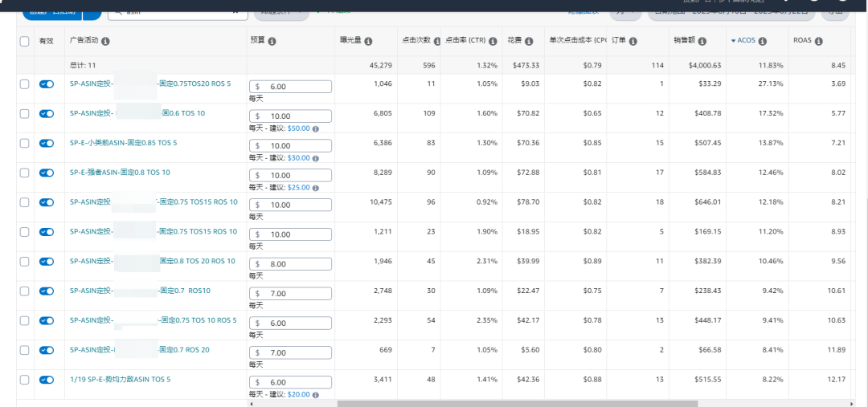The width and height of the screenshot is (868, 407).
Task: Open the campaign ending 固定0.75TOS20 ROS 5
Action: [x=150, y=84]
